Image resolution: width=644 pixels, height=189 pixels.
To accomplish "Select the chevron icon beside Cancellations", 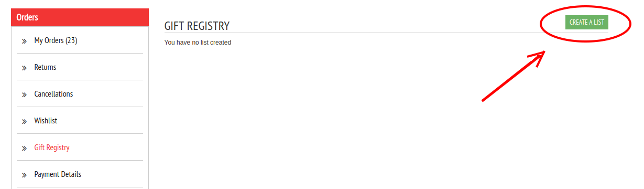I will tap(24, 94).
